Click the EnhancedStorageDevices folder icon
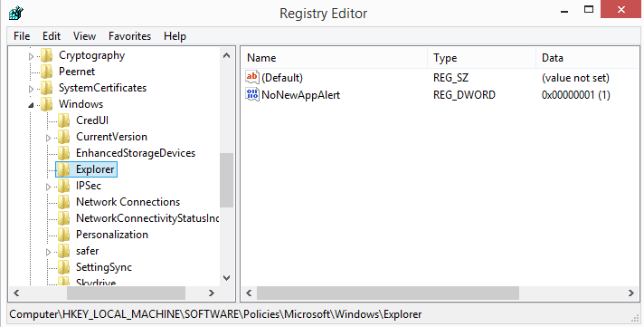 (x=63, y=153)
